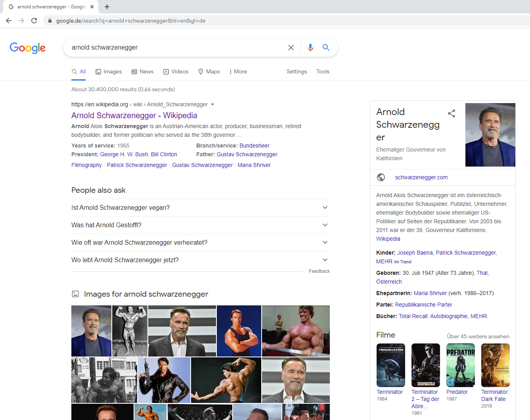This screenshot has width=530, height=420.
Task: Open Bundesheer link
Action: click(254, 146)
